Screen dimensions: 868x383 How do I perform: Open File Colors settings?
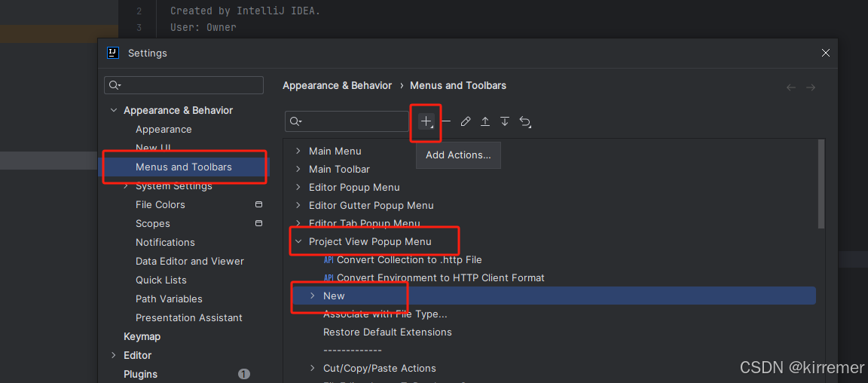pos(160,204)
